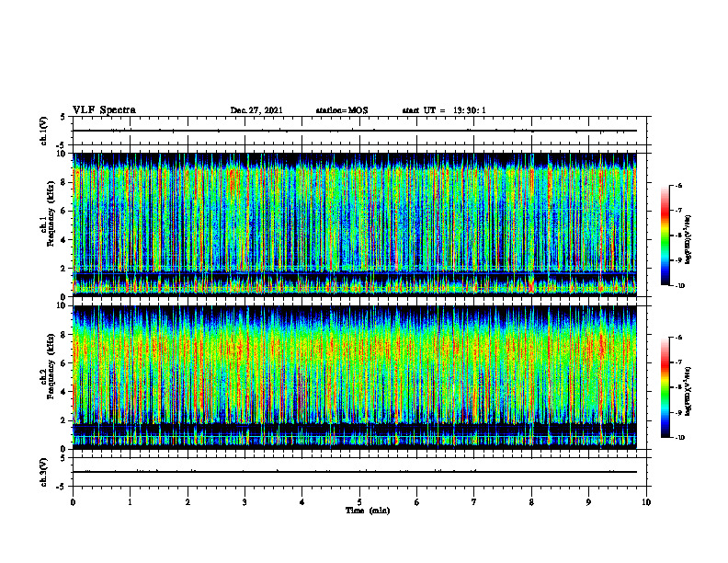728x563 pixels.
Task: Click time axis tick label "7"
Action: (474, 502)
